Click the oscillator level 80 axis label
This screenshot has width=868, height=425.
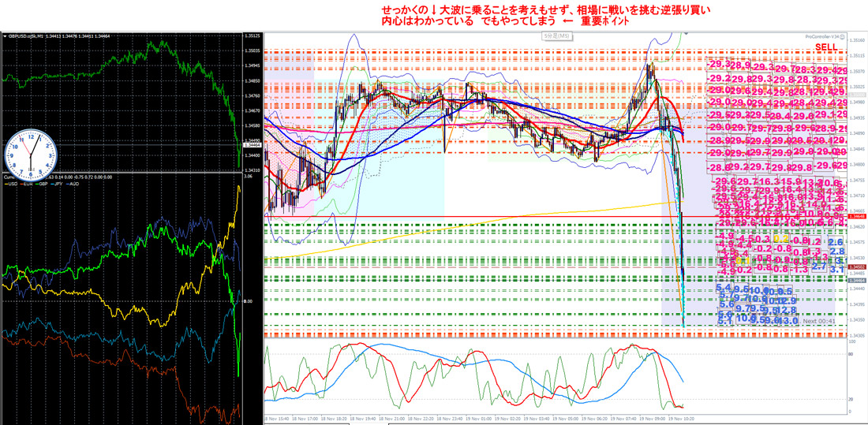(x=851, y=354)
